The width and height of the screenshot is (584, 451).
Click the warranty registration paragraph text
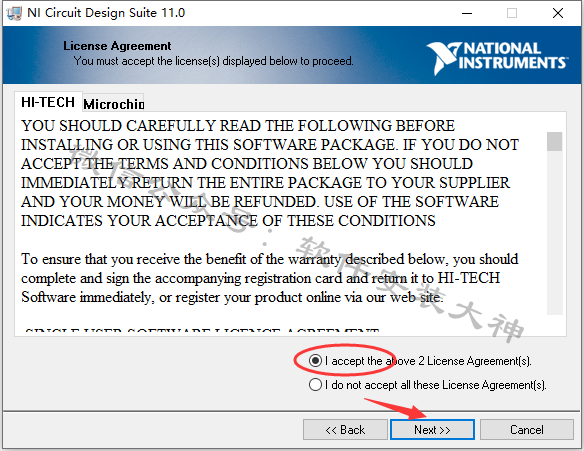270,278
